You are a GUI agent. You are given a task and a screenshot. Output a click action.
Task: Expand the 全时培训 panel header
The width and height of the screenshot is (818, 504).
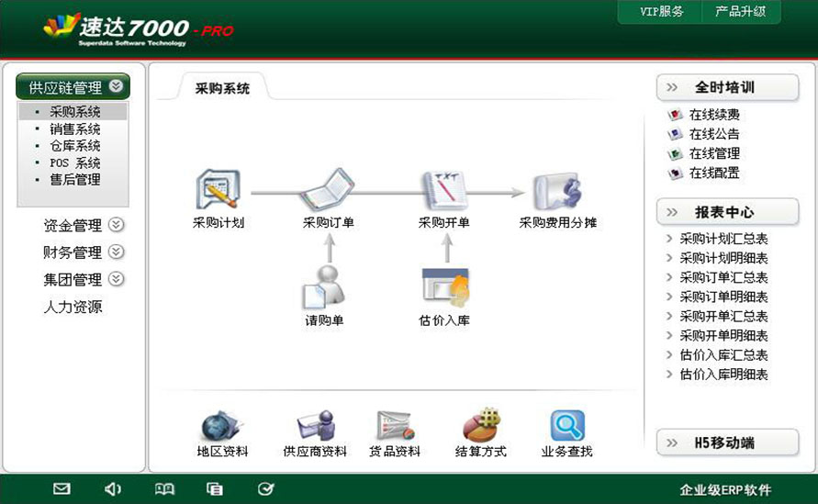click(727, 87)
